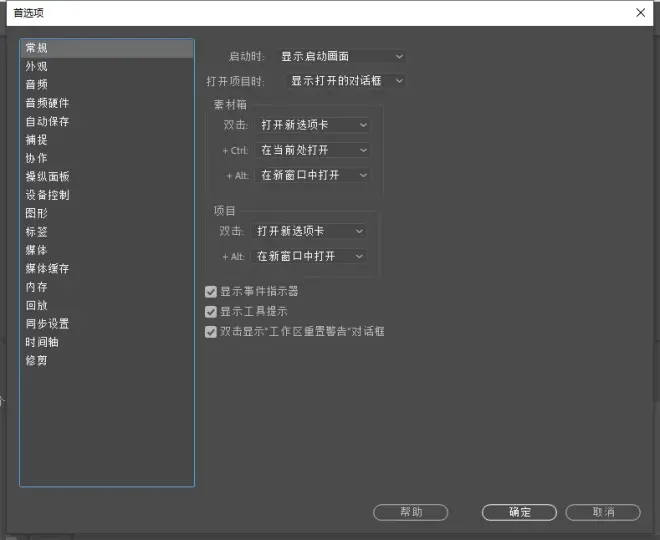Image resolution: width=660 pixels, height=540 pixels.
Task: Go to 内存 settings
Action: pos(107,287)
